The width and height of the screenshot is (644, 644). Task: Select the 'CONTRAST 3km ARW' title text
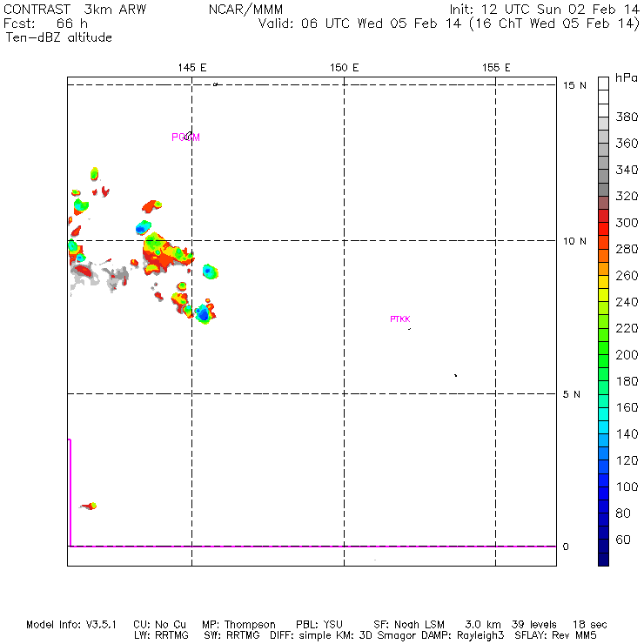pos(75,10)
